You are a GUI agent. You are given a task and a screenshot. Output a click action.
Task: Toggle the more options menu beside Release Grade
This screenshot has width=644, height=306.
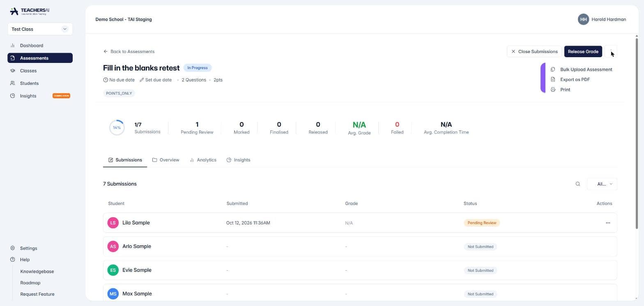click(x=611, y=51)
